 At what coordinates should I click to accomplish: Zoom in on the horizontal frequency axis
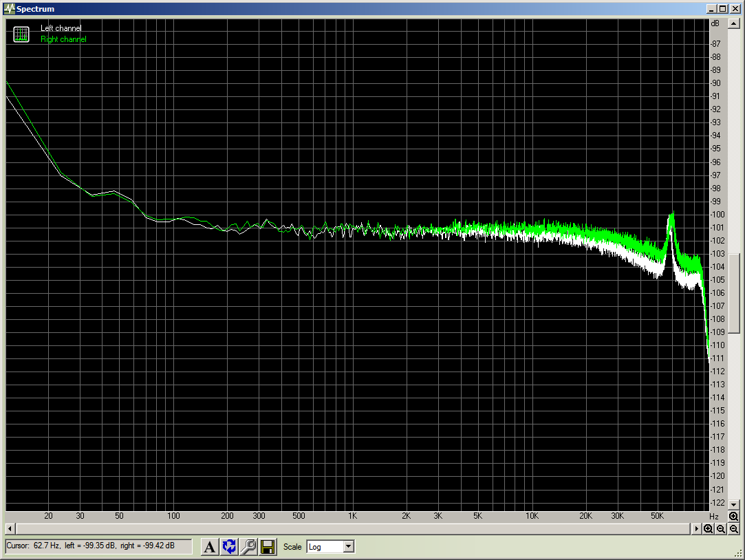pyautogui.click(x=708, y=528)
